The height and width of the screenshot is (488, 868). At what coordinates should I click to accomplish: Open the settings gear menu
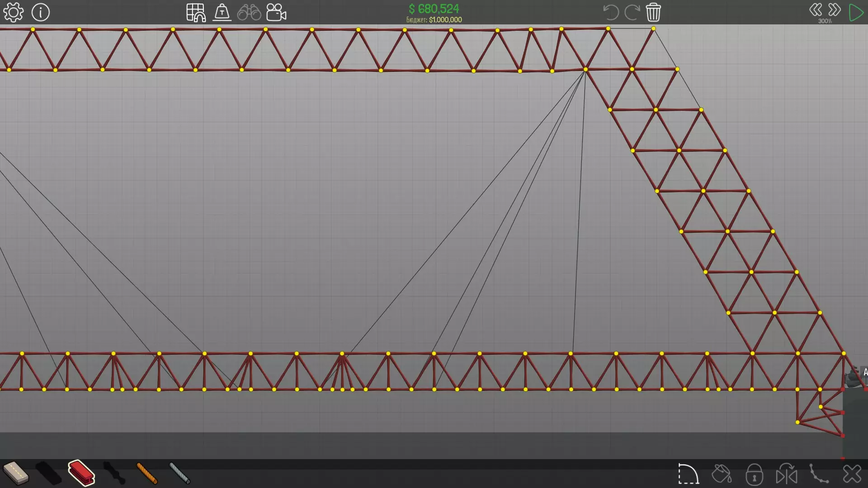tap(13, 12)
